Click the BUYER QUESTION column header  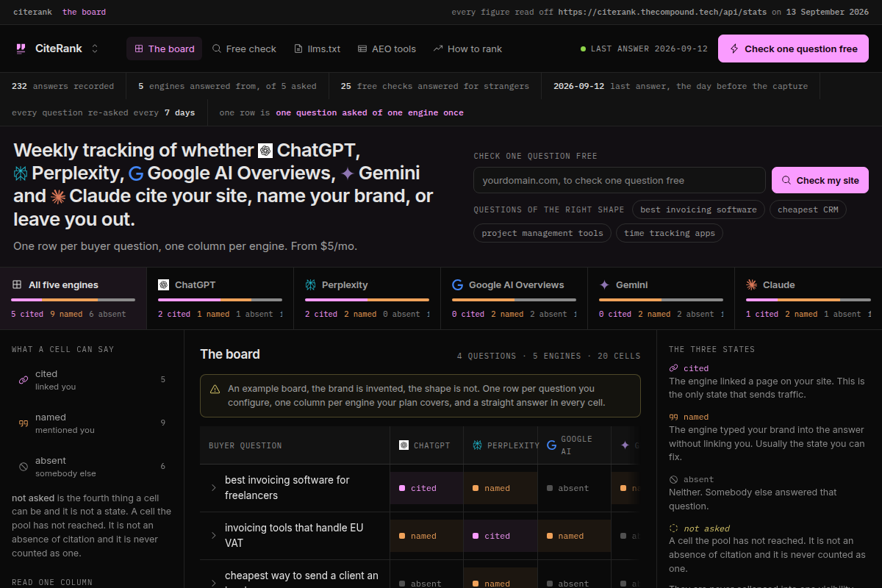[245, 445]
